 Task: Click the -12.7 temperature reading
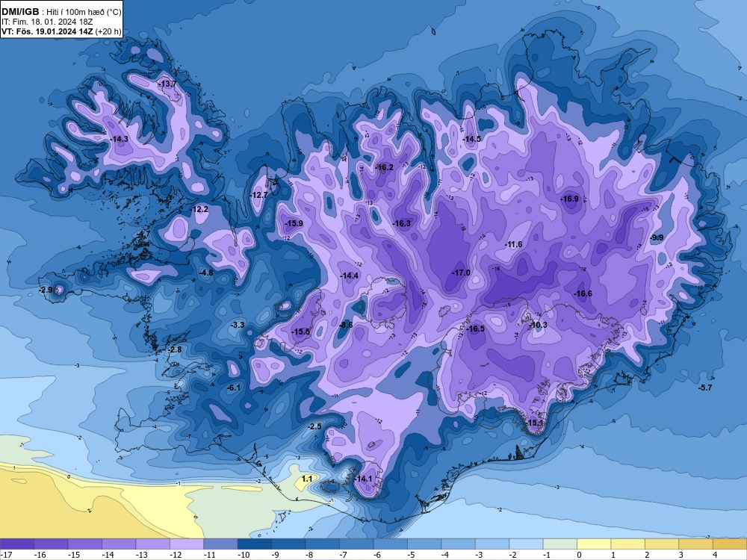(x=258, y=195)
